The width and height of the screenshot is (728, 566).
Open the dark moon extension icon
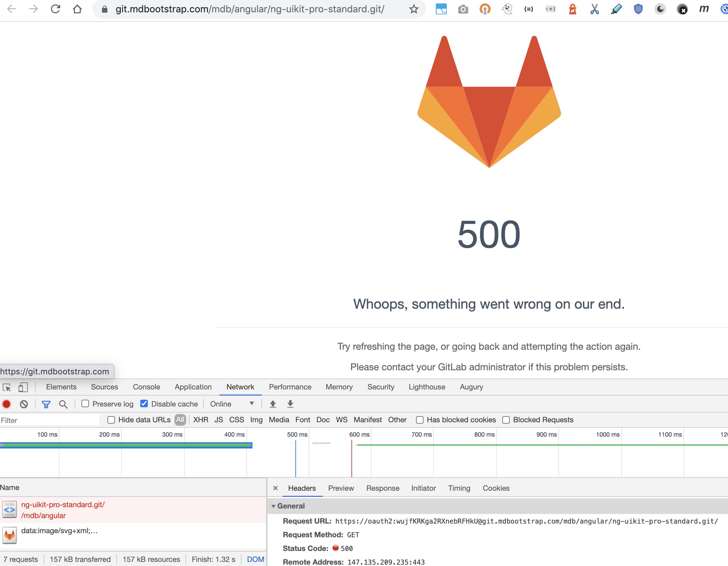pyautogui.click(x=660, y=9)
